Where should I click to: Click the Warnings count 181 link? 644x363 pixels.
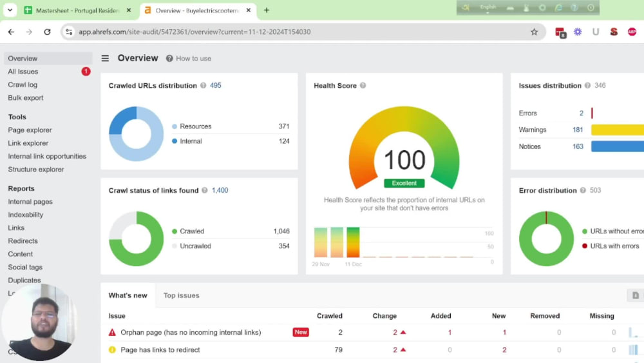(x=578, y=130)
